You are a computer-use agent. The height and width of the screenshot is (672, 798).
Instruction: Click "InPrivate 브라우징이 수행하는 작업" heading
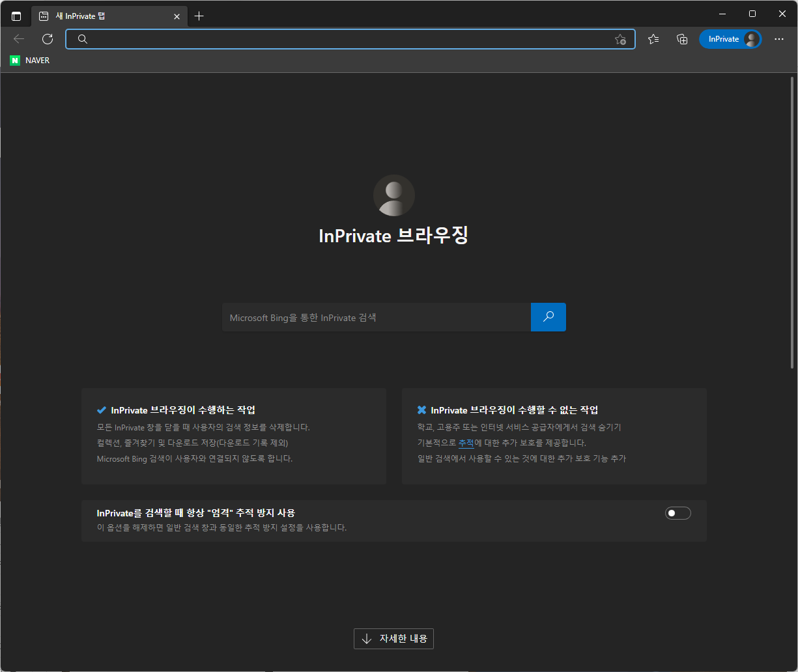coord(183,410)
